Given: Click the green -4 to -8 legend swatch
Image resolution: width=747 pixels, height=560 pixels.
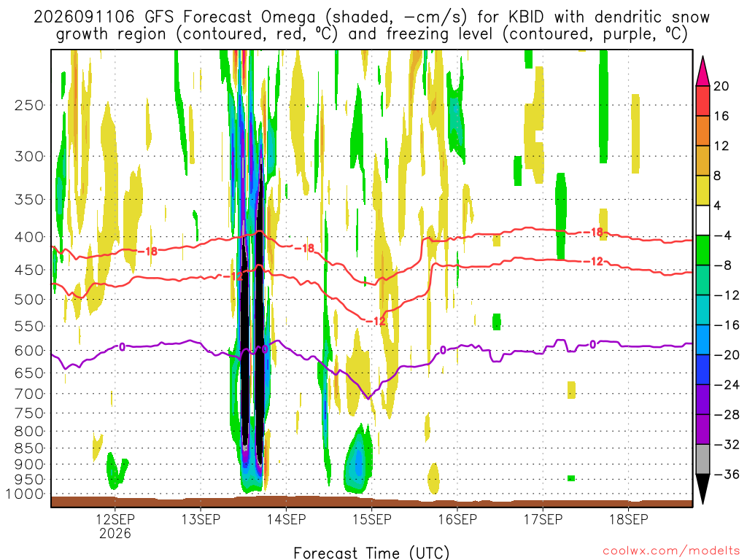Looking at the screenshot, I should [703, 251].
